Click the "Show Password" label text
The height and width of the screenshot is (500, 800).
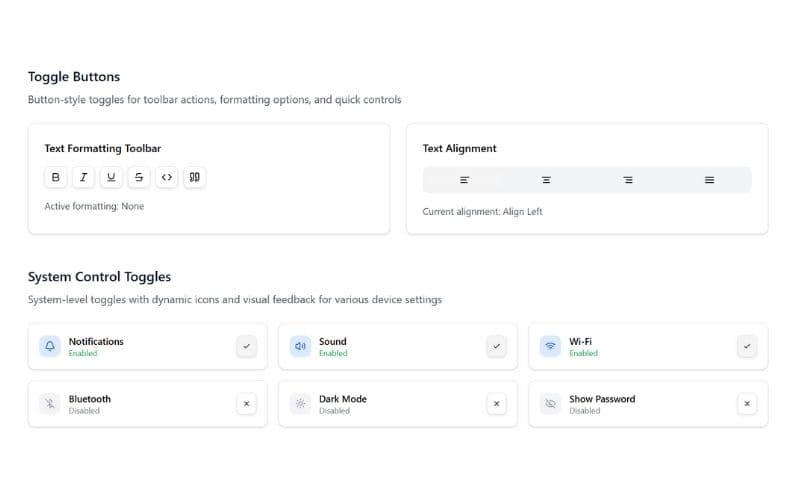(x=602, y=399)
